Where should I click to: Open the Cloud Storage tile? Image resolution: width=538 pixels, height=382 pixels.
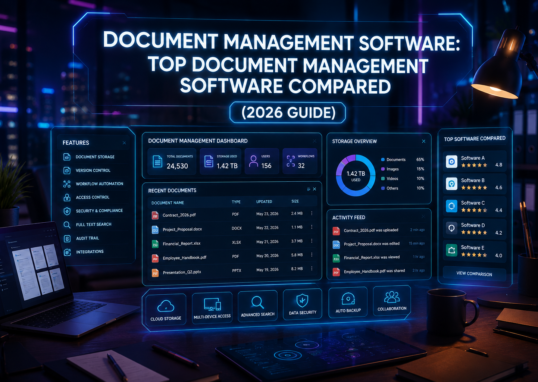pyautogui.click(x=166, y=309)
